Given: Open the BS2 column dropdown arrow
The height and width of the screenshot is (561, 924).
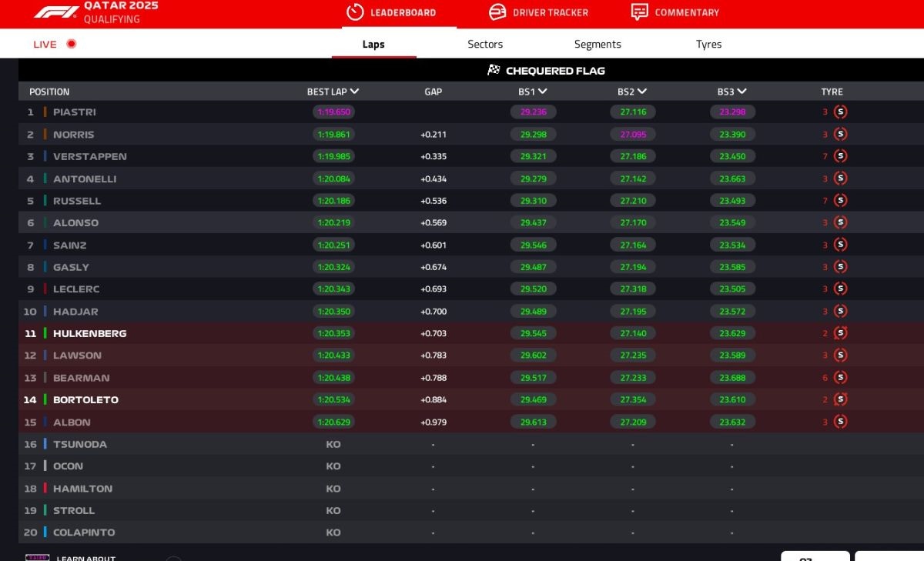Looking at the screenshot, I should 642,92.
